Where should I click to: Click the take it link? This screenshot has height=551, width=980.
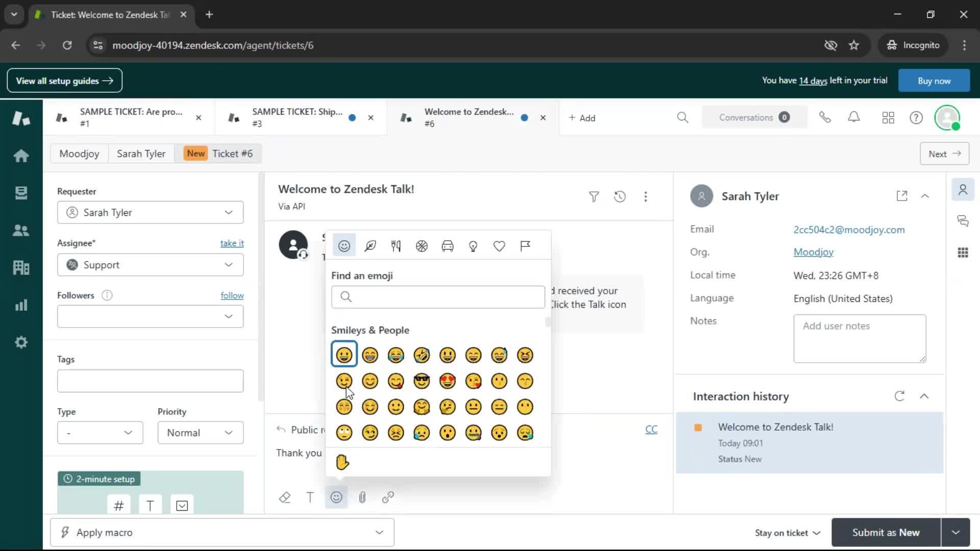232,243
